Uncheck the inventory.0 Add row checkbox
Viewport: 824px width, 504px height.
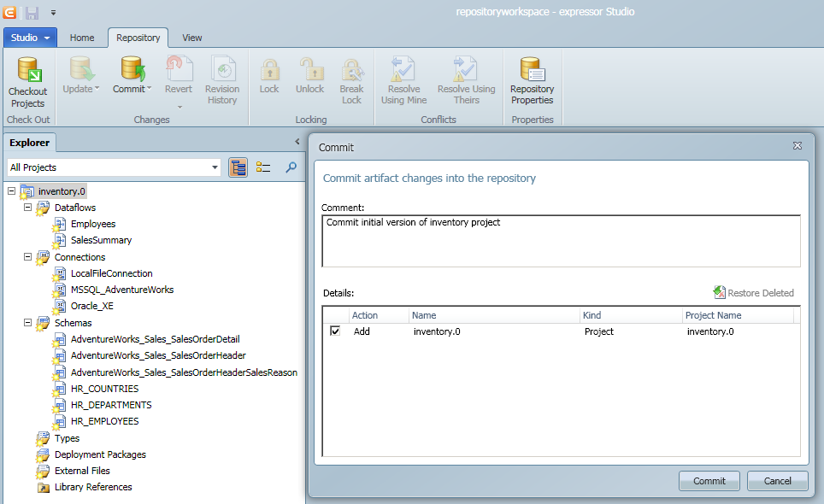(x=335, y=331)
